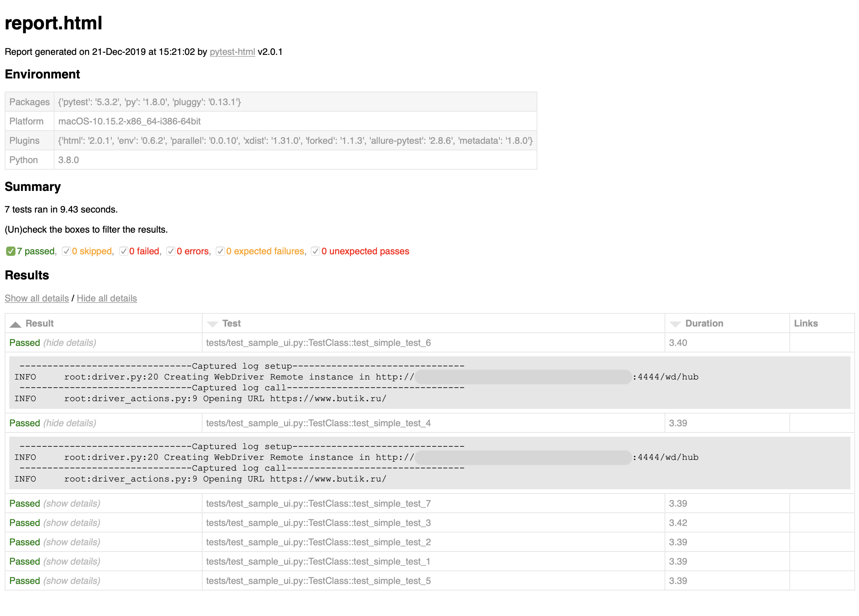Viewport: 859px width, 616px height.
Task: Click passed status icon for test_simple_test_5
Action: click(x=25, y=581)
